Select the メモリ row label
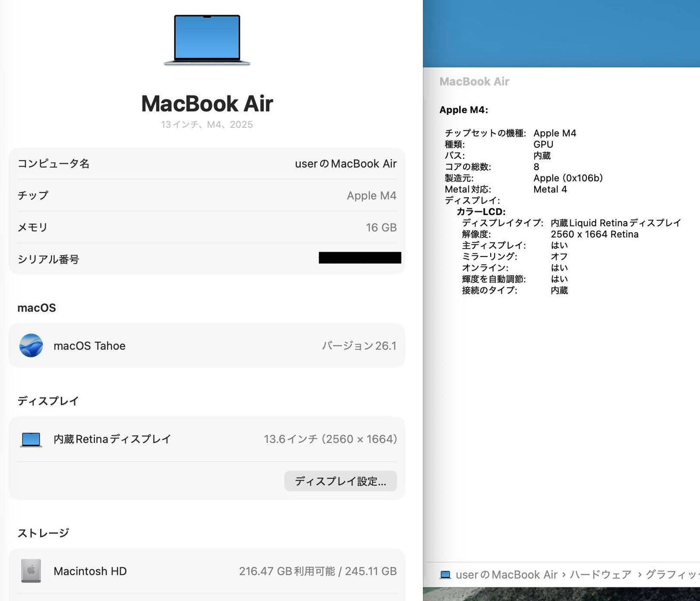The height and width of the screenshot is (601, 700). pos(32,227)
